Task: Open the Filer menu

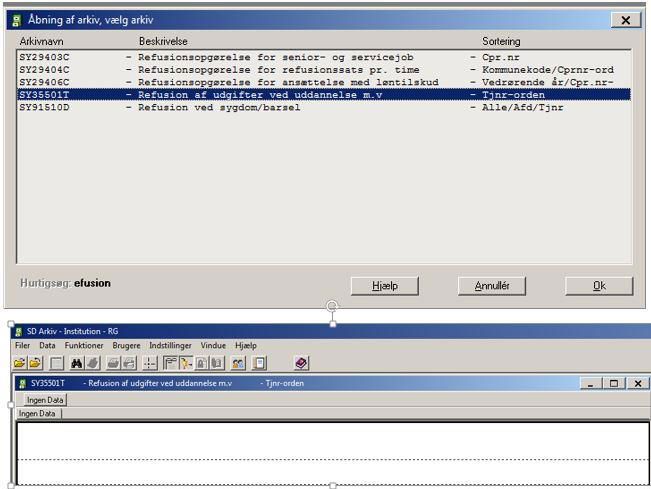Action: tap(22, 345)
